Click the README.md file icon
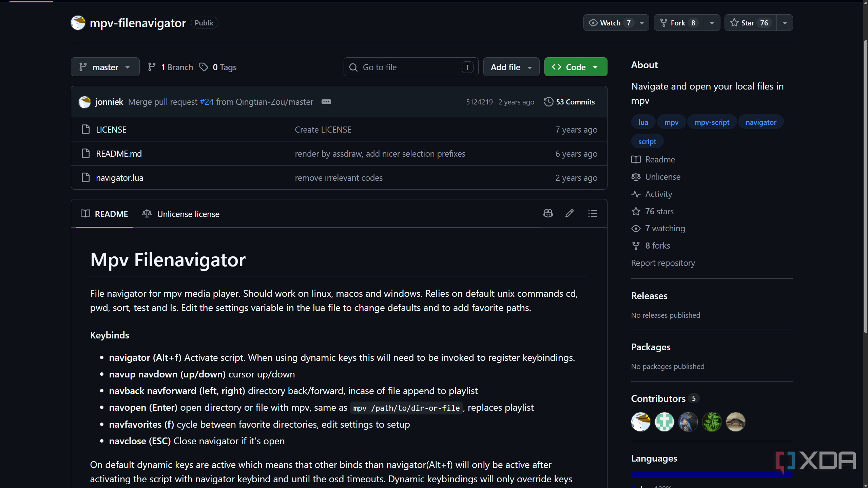 (86, 153)
